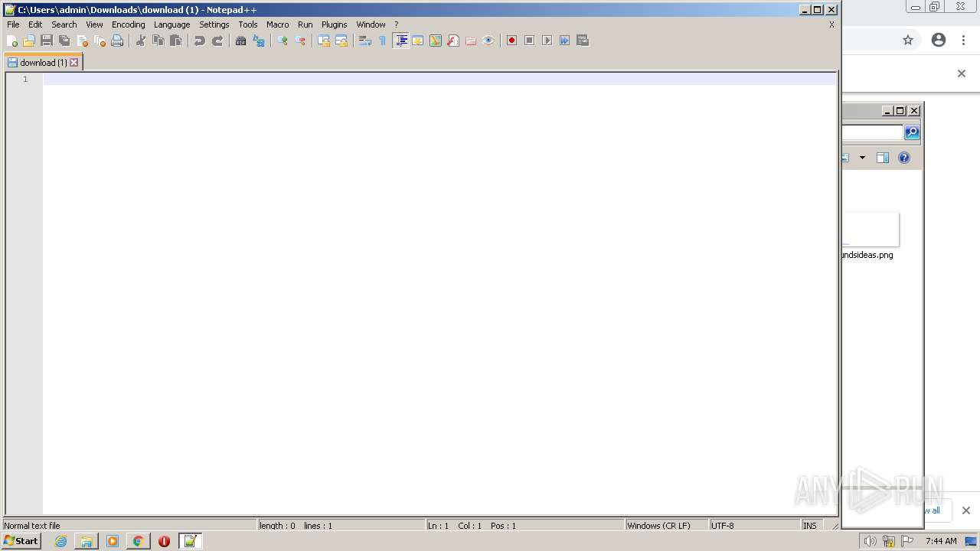This screenshot has width=980, height=551.
Task: Toggle show all characters pilcrow icon
Action: (x=383, y=41)
